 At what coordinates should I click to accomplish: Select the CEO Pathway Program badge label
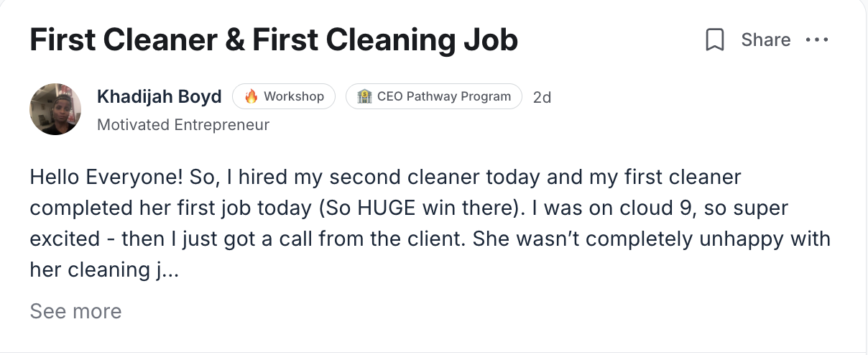tap(444, 96)
